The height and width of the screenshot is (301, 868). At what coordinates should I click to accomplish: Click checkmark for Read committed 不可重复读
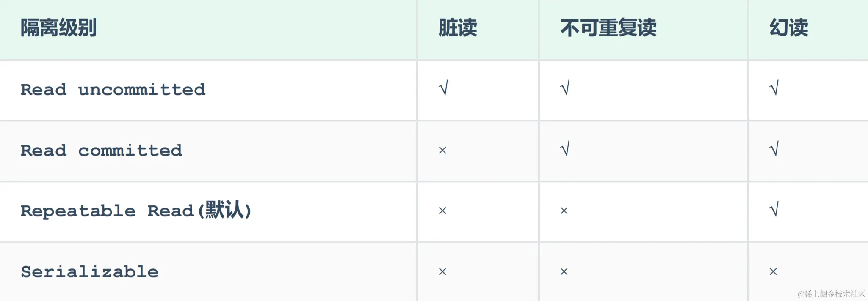564,149
